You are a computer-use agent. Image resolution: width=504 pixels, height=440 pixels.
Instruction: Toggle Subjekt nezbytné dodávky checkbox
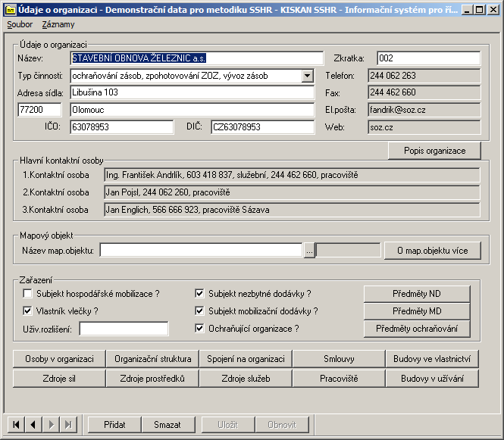(x=199, y=294)
